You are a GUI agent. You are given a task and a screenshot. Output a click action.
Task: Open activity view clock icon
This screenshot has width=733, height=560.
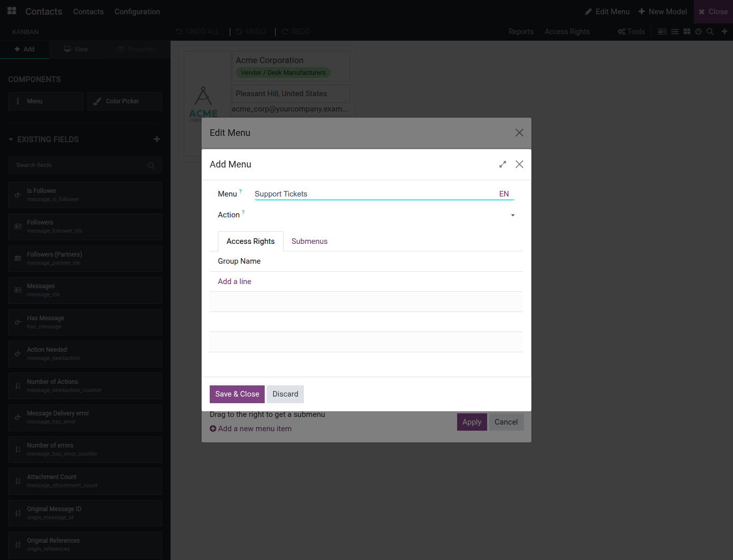point(698,32)
